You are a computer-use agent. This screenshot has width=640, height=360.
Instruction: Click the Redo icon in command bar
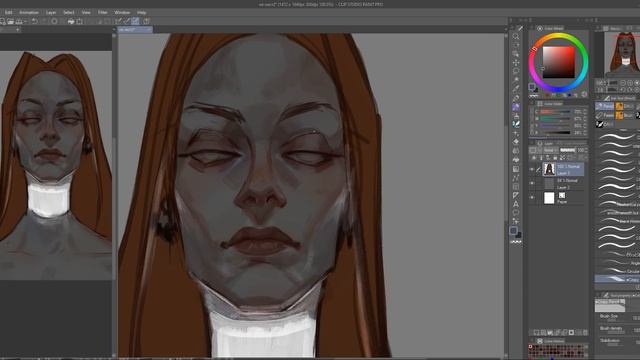(44, 21)
